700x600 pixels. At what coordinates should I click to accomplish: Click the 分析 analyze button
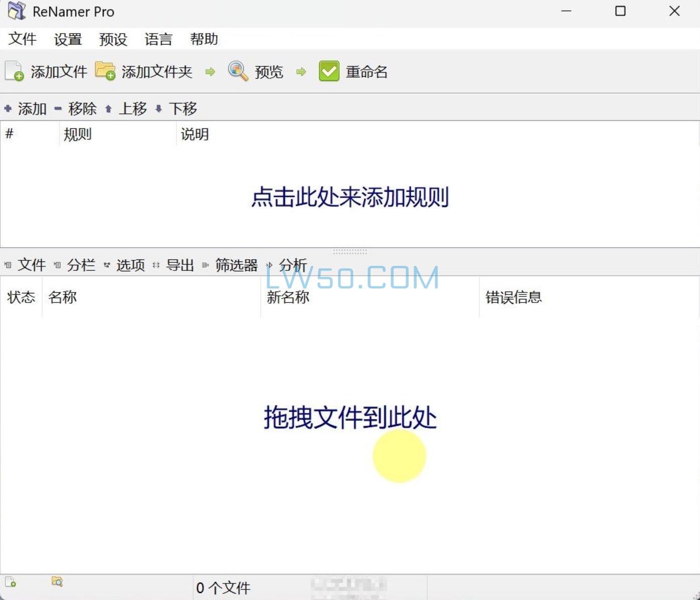pos(287,264)
